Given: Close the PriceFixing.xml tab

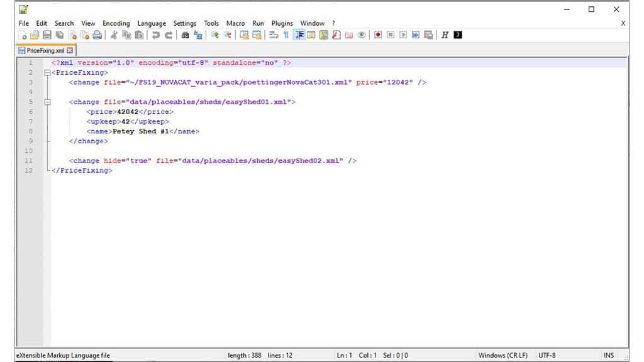Looking at the screenshot, I should (70, 50).
